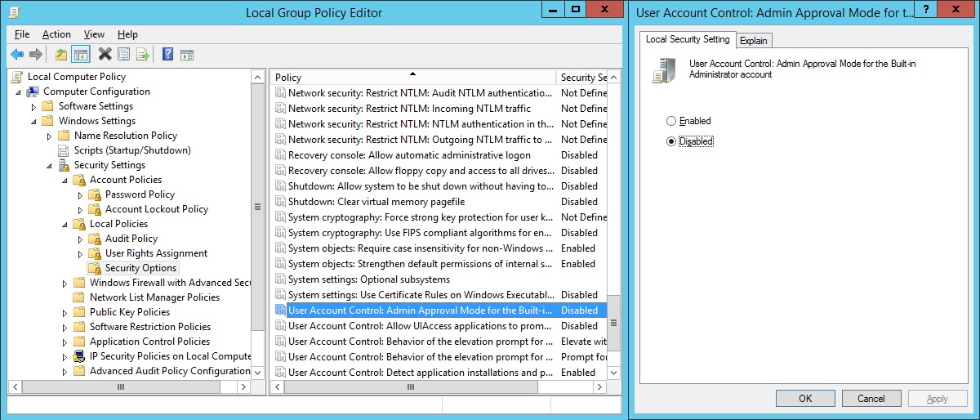Select the Shutdown: Clear virtual memory pagefile policy
Screen dimensions: 980x420
tap(376, 202)
